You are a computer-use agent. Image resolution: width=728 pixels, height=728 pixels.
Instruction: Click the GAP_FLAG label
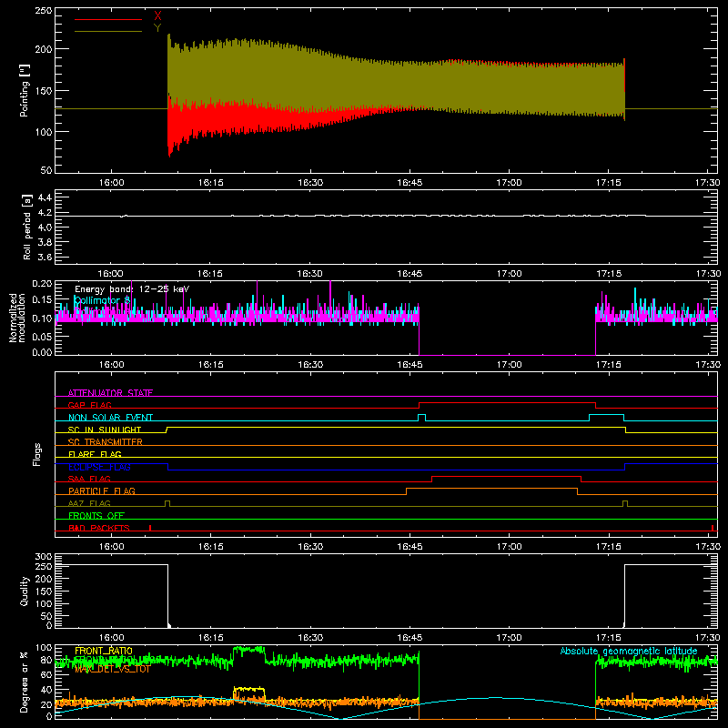[x=89, y=405]
